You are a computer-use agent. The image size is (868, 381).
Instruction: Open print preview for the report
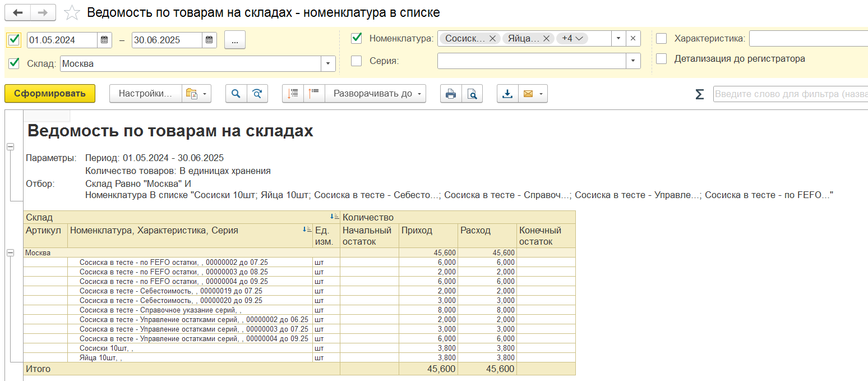pos(473,94)
